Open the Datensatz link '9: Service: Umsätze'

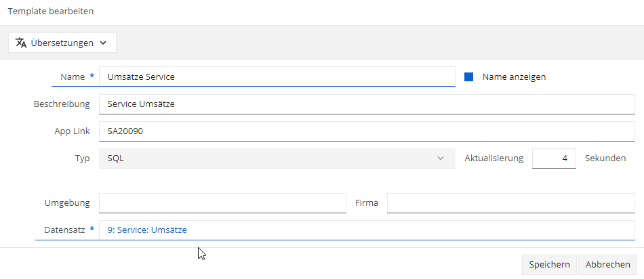(x=147, y=230)
